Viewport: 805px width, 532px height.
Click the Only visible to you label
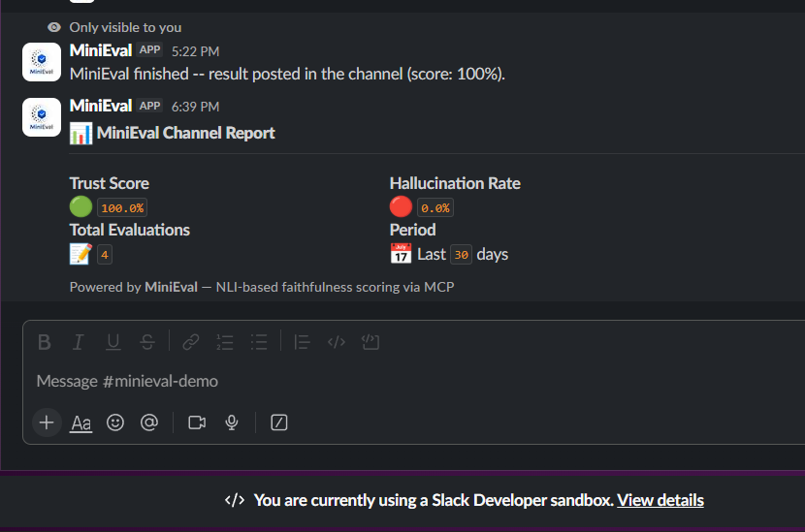(x=125, y=27)
